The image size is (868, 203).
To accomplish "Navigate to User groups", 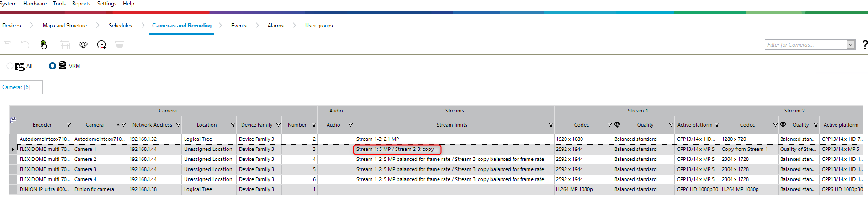I will point(319,26).
